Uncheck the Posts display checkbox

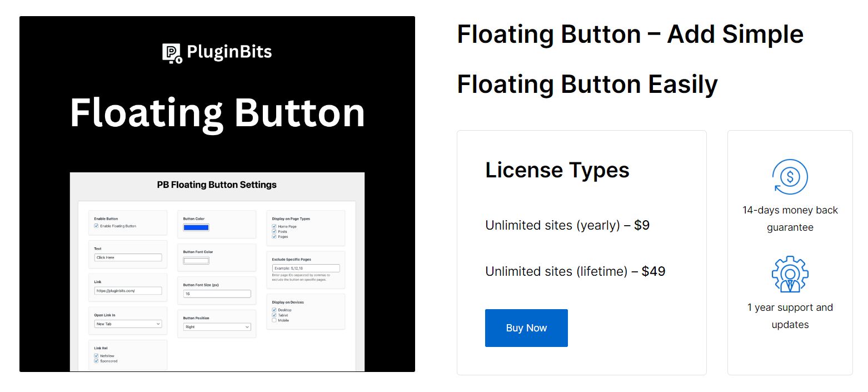[x=274, y=231]
